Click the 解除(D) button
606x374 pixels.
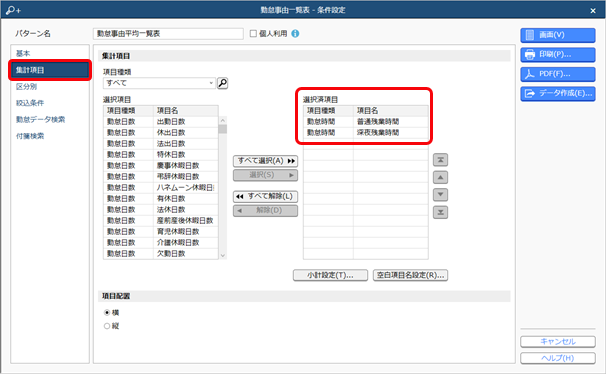[x=266, y=211]
